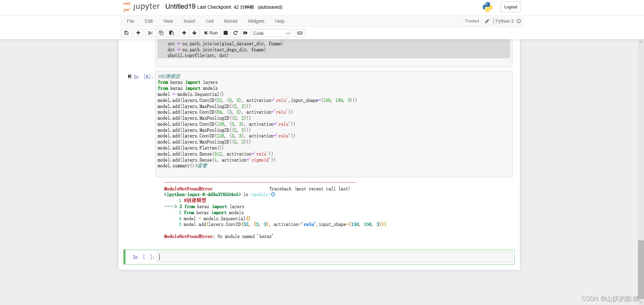The width and height of the screenshot is (644, 305).
Task: Click the pencil edit mode indicator
Action: [487, 21]
